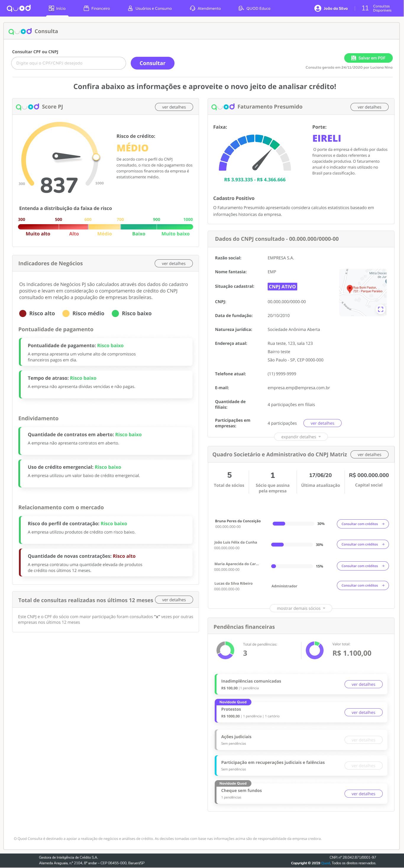Click the Pontualidade de pagamento risk card
The width and height of the screenshot is (404, 868).
click(106, 352)
